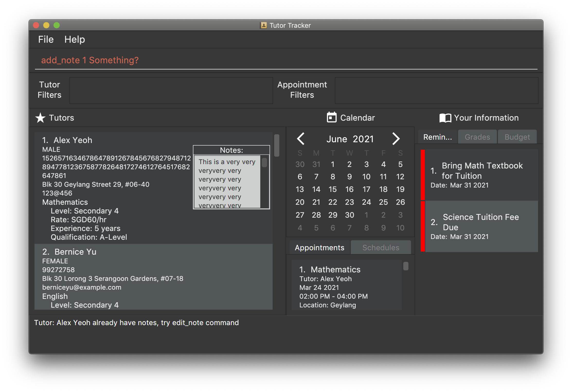
Task: Click the Tutor Tracker title bar icon
Action: [x=263, y=25]
